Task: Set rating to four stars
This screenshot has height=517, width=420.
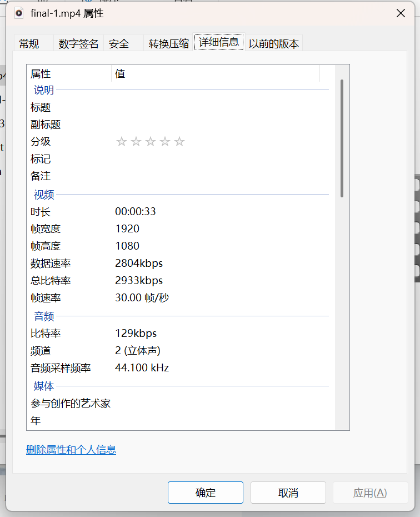Action: pyautogui.click(x=165, y=142)
